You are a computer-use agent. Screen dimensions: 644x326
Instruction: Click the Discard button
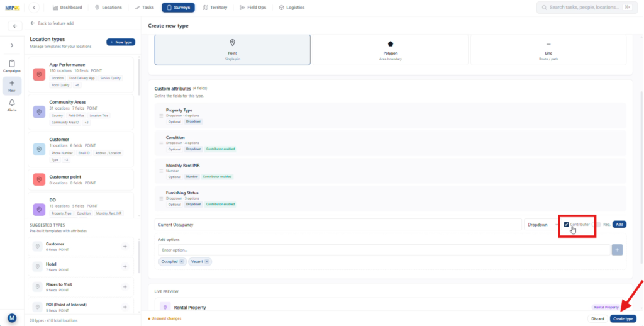tap(597, 318)
